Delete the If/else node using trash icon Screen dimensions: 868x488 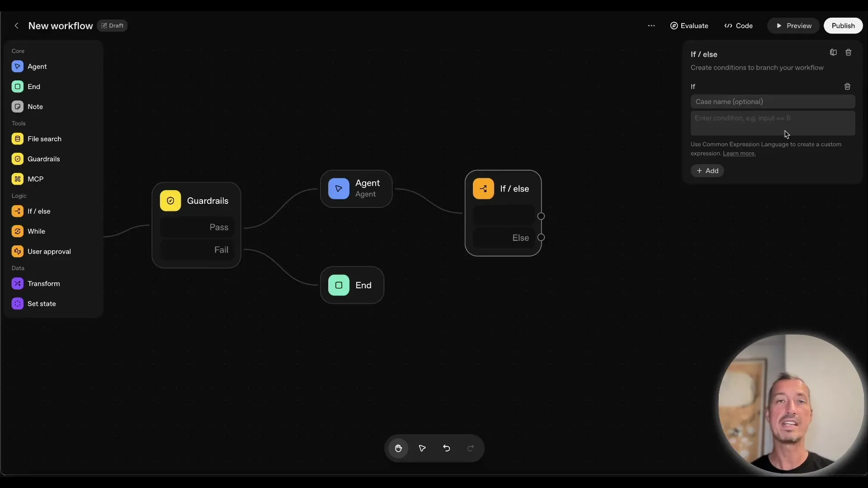pyautogui.click(x=849, y=52)
